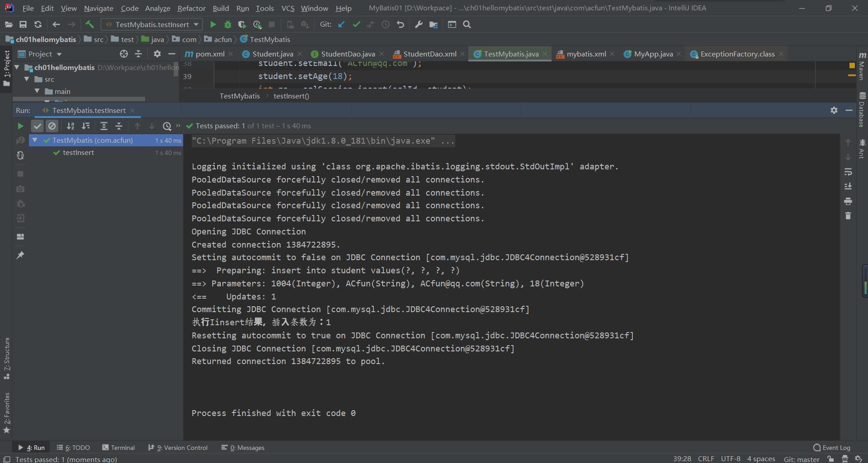Rerun tests in Run panel

pyautogui.click(x=20, y=126)
